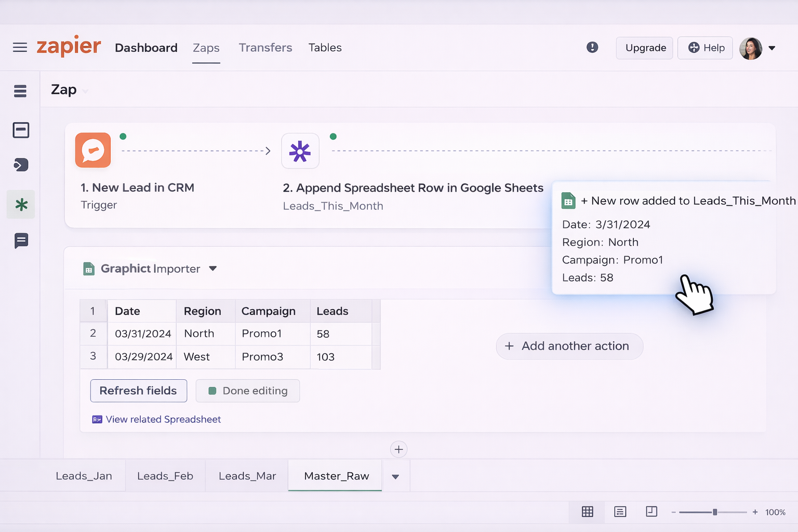
Task: Click the Help button
Action: [706, 48]
